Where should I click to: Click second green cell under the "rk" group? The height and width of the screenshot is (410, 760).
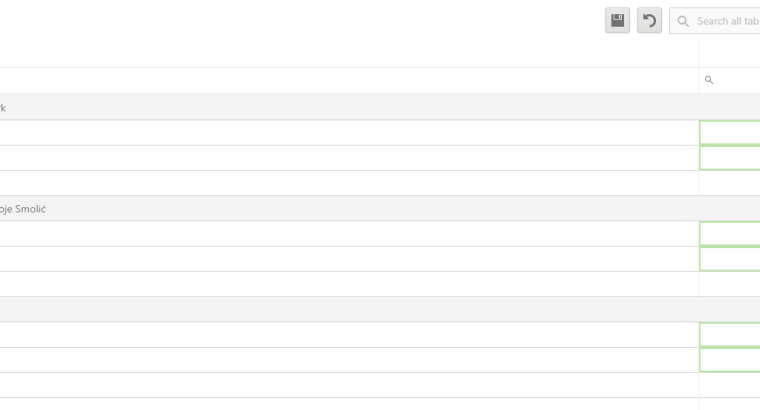(729, 158)
